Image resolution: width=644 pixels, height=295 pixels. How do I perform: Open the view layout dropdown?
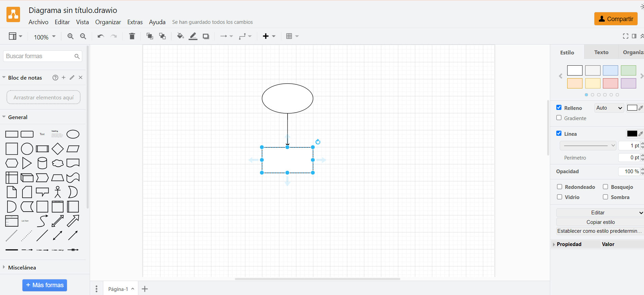[x=15, y=36]
